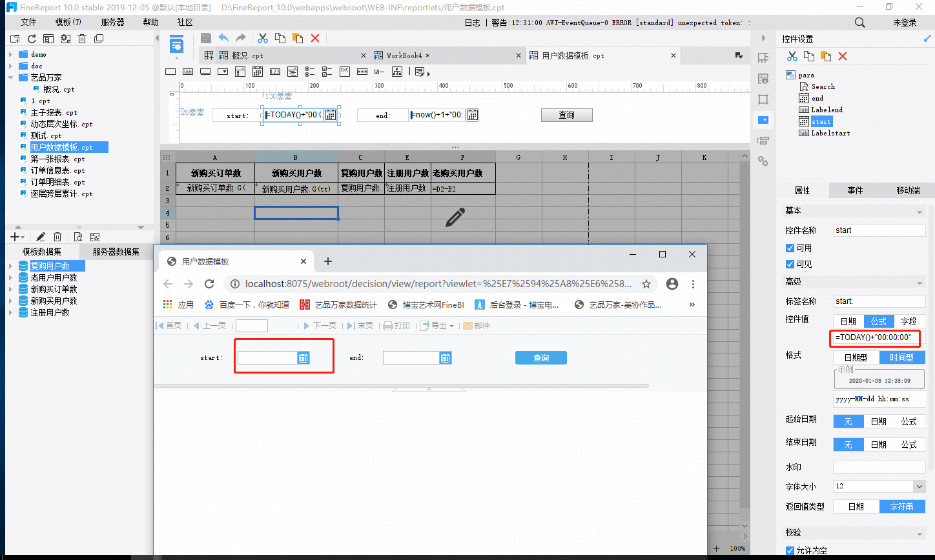Screen dimensions: 935x560
Task: Switch to 服务器数据集 tab
Action: click(x=117, y=252)
